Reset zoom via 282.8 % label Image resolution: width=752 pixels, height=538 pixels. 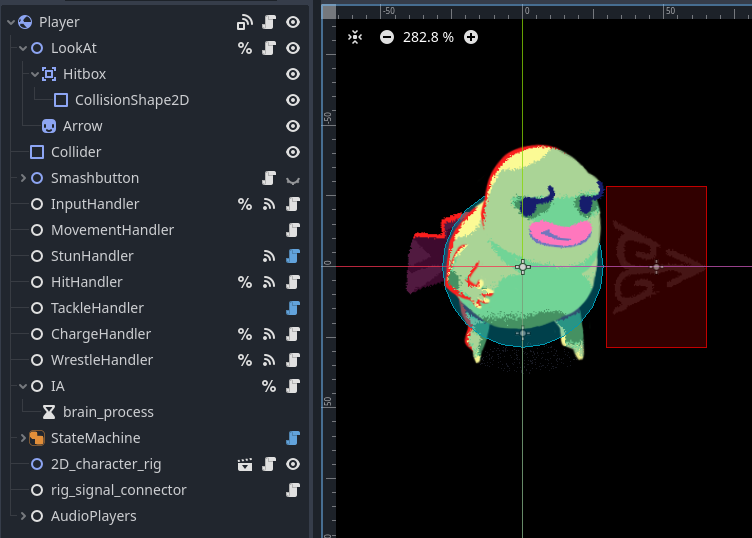428,37
